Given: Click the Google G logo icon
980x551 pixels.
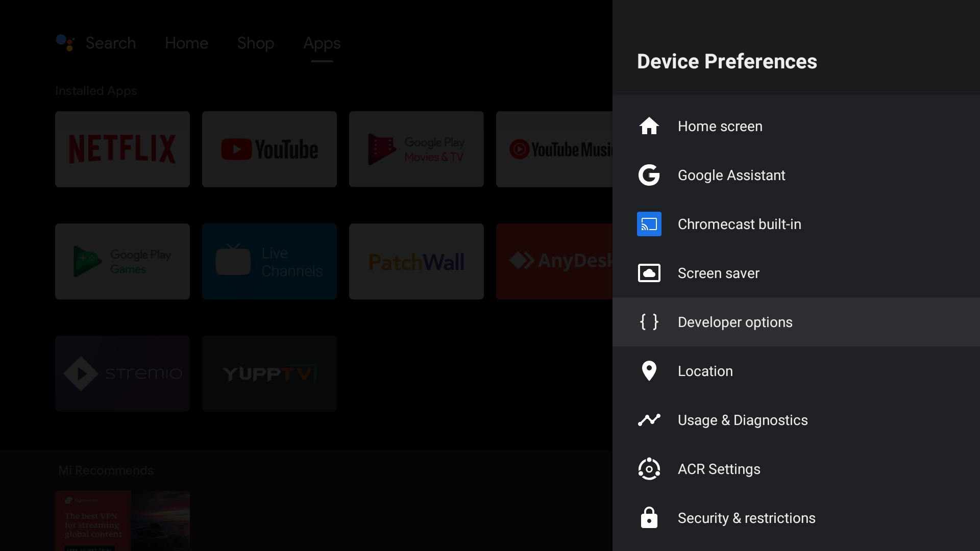Looking at the screenshot, I should point(649,175).
